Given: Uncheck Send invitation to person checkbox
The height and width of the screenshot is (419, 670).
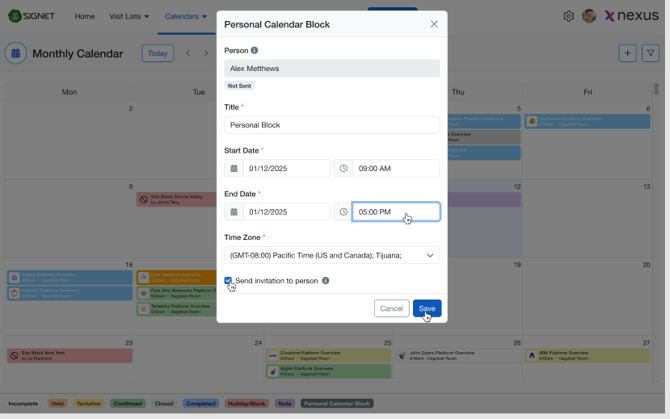Looking at the screenshot, I should (229, 281).
